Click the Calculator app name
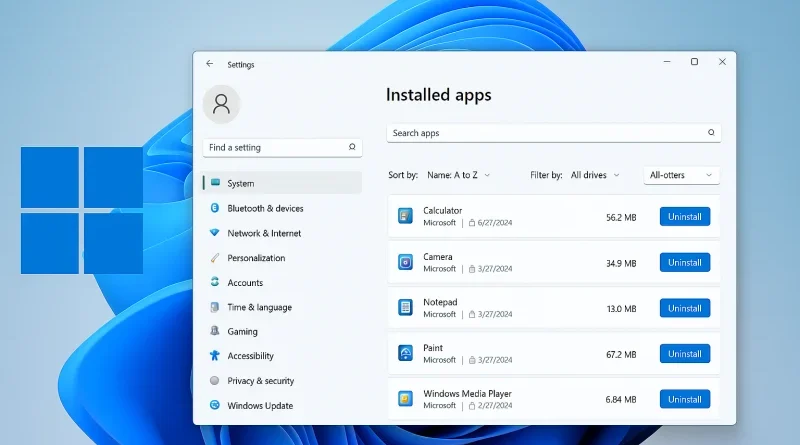 point(442,210)
